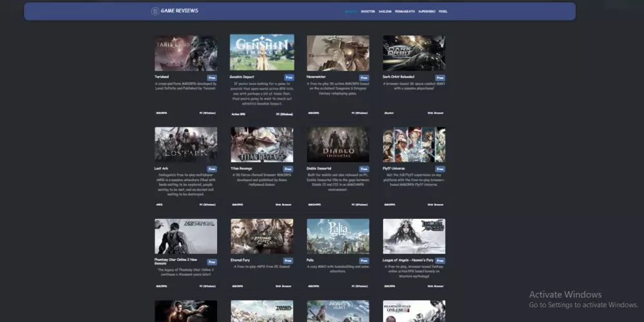The width and height of the screenshot is (644, 322).
Task: Click the Free badge beside Palia
Action: click(364, 260)
